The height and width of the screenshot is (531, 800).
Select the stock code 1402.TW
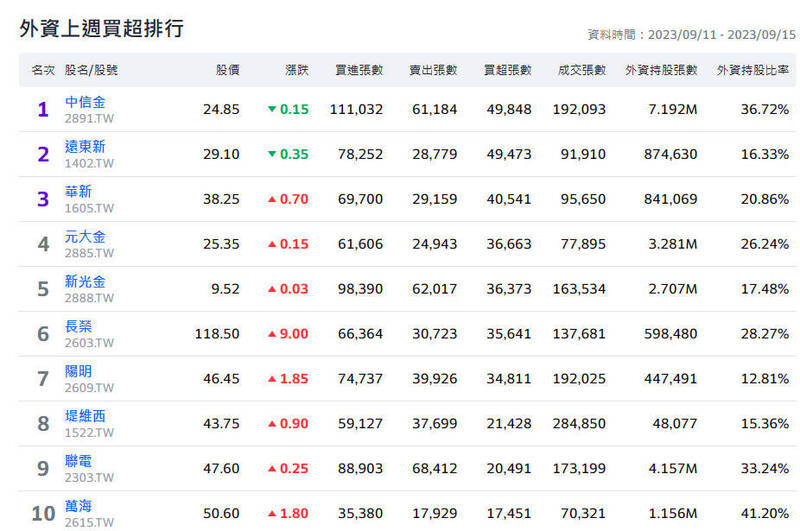[89, 163]
